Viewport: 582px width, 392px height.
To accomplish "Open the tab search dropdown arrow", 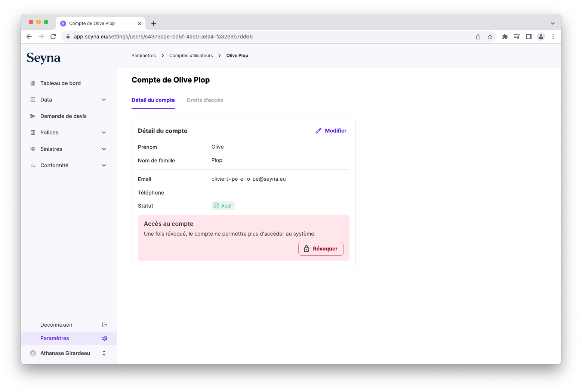I will point(553,24).
